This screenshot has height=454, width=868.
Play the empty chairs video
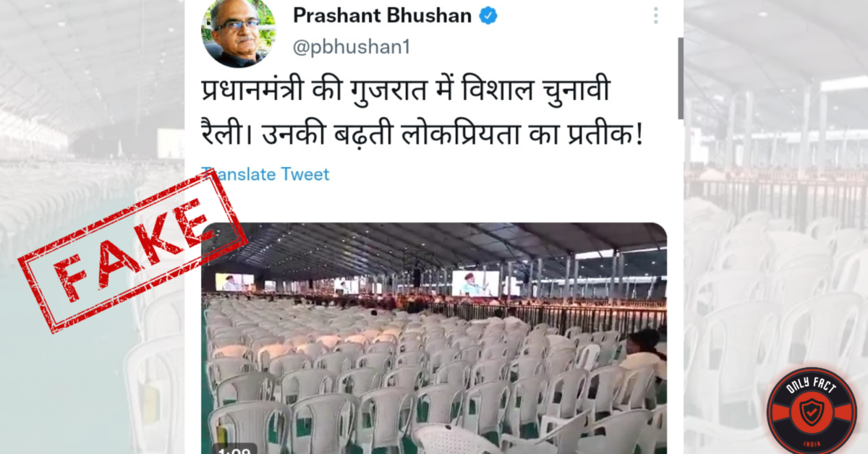tap(434, 338)
